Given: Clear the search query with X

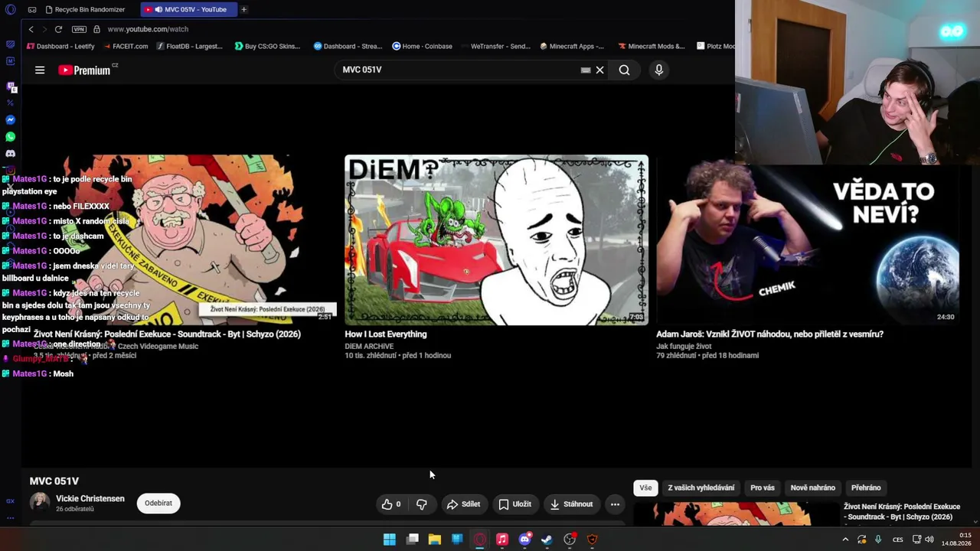Looking at the screenshot, I should coord(600,70).
